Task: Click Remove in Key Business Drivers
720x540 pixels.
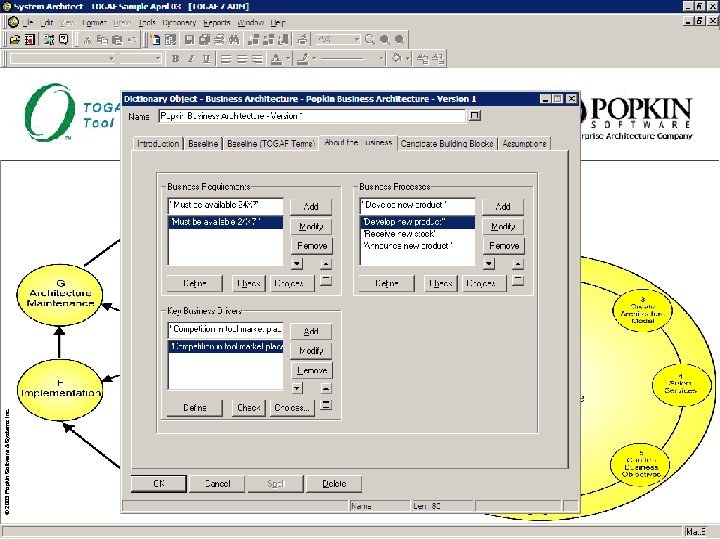Action: [312, 370]
